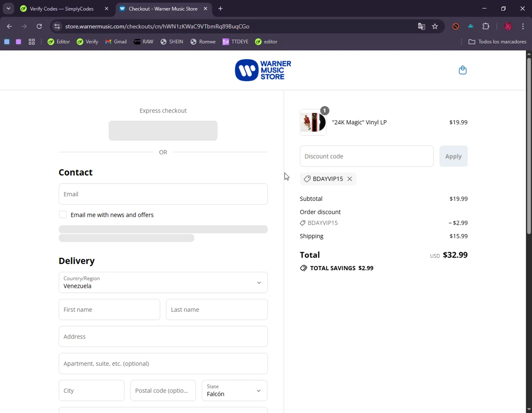This screenshot has width=532, height=413.
Task: Focus the Apartment, suite, etc. field
Action: point(163,363)
